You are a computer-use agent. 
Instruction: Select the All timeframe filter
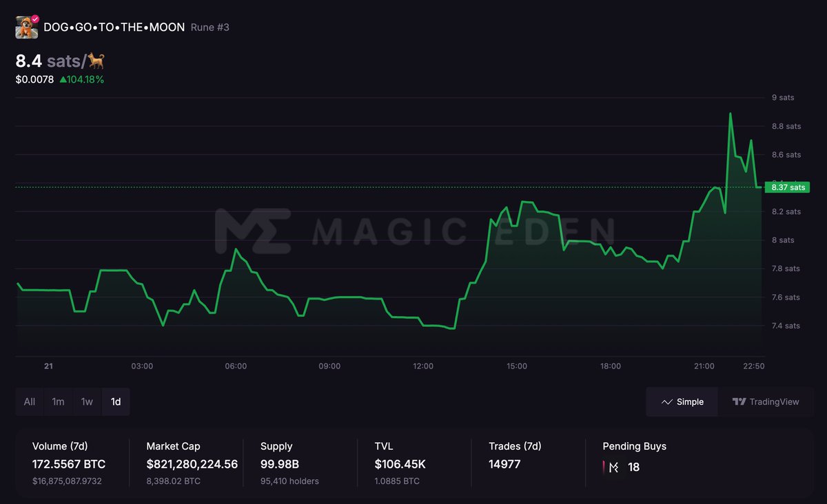point(29,401)
